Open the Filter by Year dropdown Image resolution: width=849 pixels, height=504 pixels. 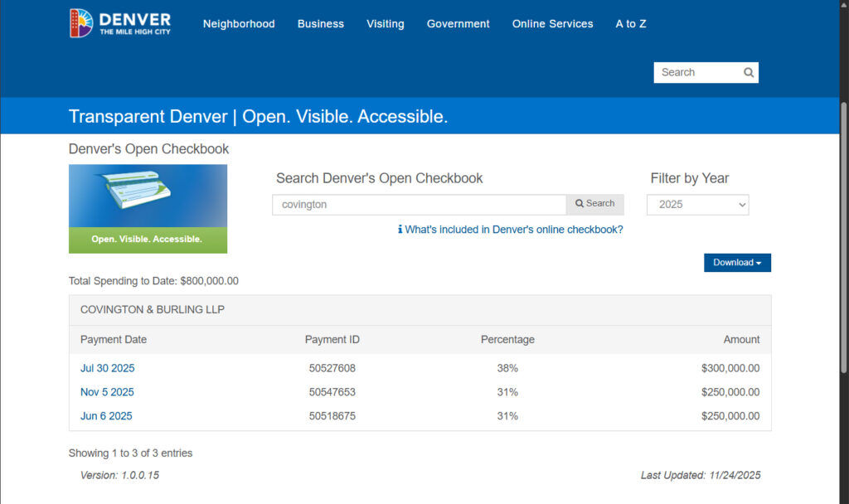697,205
